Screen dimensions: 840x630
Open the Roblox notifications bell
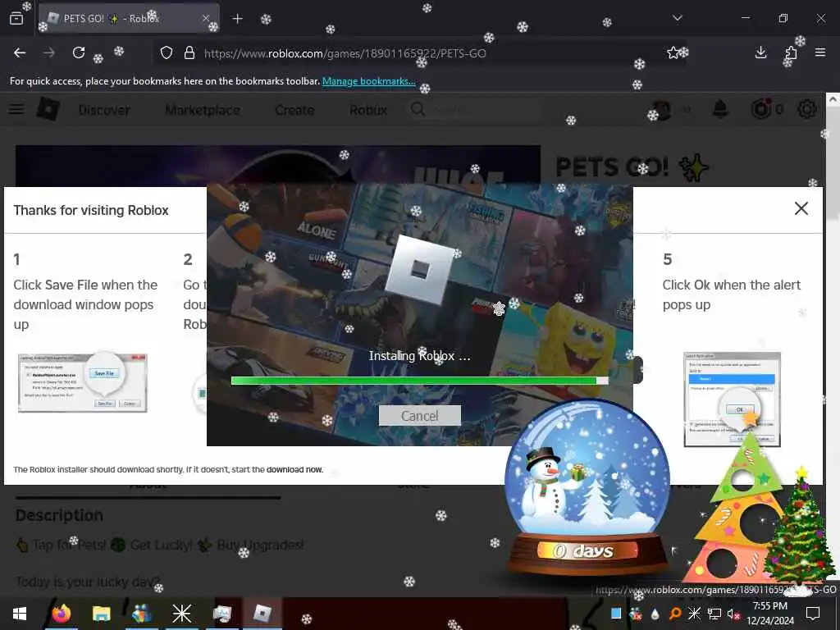720,109
